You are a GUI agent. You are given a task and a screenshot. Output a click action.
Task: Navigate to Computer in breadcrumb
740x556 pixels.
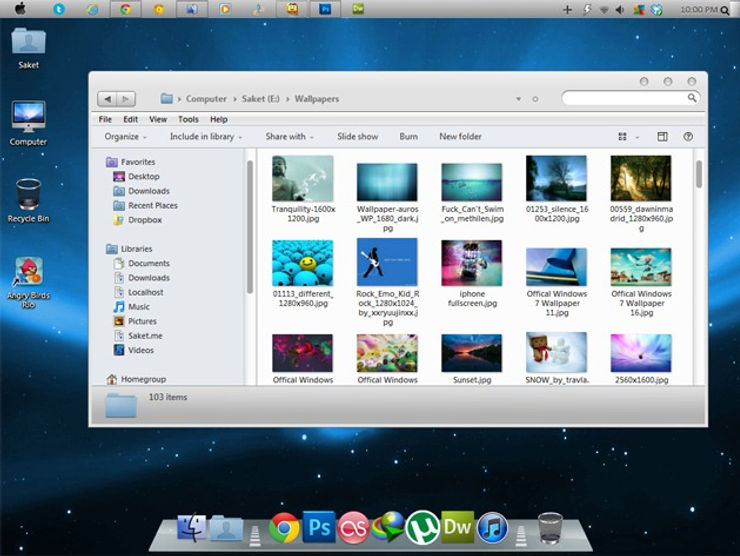pos(206,99)
